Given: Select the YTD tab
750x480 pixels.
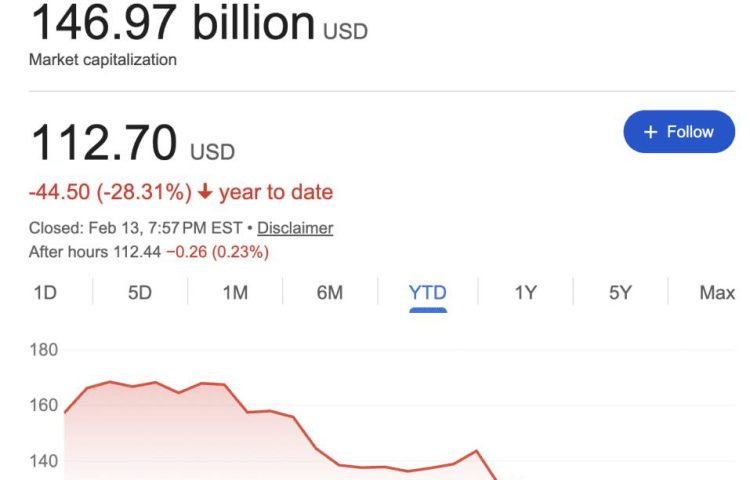Looking at the screenshot, I should pos(427,293).
